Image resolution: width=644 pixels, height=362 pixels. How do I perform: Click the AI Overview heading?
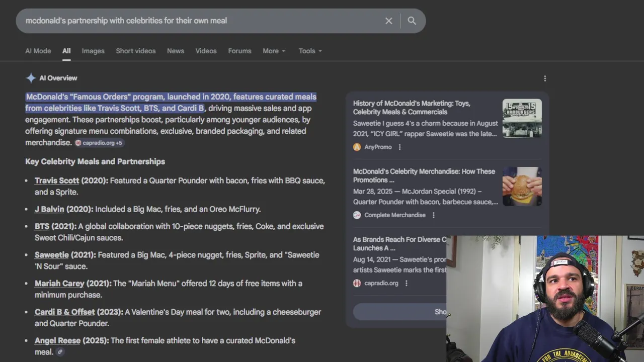(x=58, y=78)
